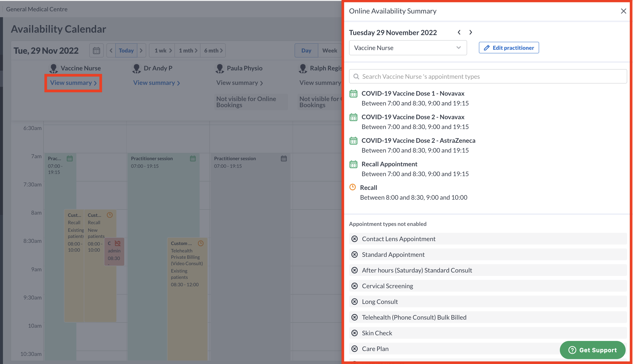Go to the previous day using the left chevron

click(459, 32)
